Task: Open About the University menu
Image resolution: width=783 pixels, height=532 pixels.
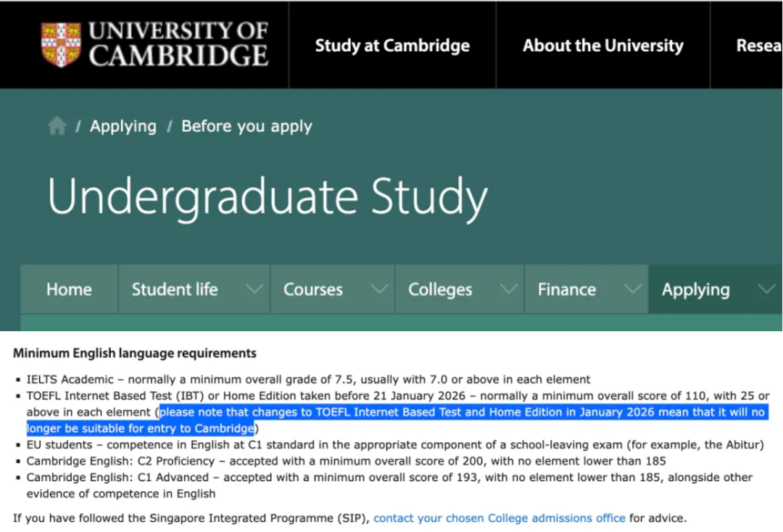Action: [602, 46]
